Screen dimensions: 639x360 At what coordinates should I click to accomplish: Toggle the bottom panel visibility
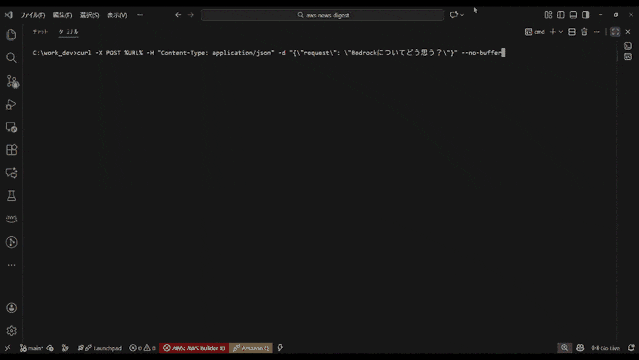tap(573, 15)
